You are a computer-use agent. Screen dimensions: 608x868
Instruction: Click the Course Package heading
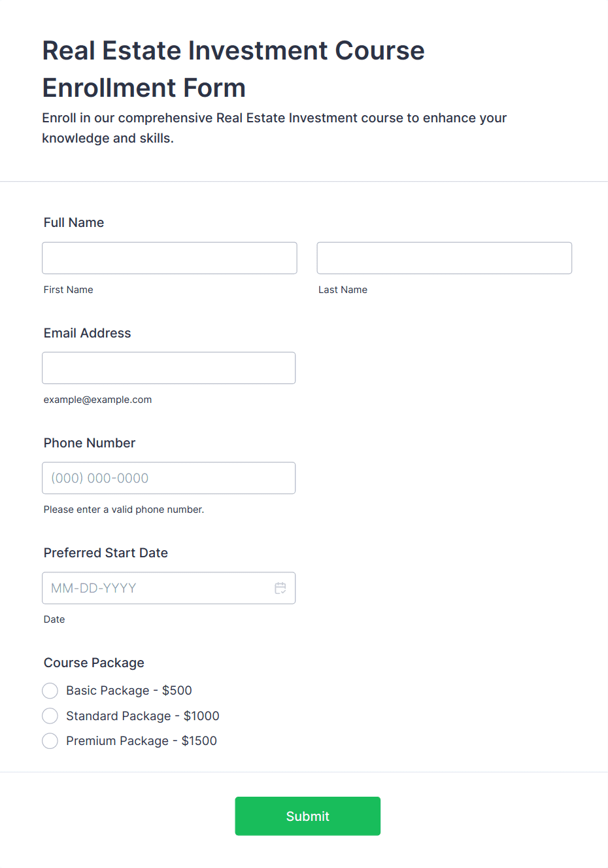[x=94, y=663]
